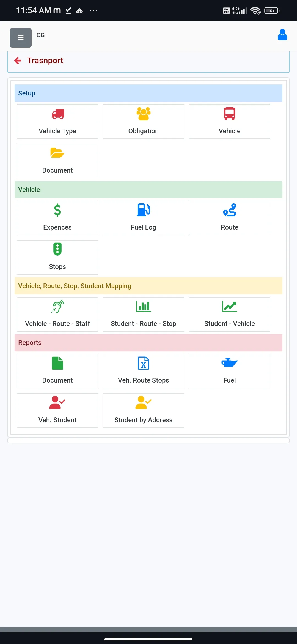
Task: Click the green ear icon for Vehicle - Route - Staff
Action: click(57, 306)
